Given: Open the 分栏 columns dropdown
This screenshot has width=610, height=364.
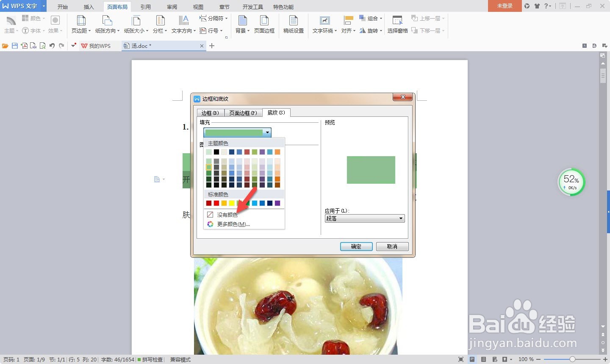Looking at the screenshot, I should [160, 24].
